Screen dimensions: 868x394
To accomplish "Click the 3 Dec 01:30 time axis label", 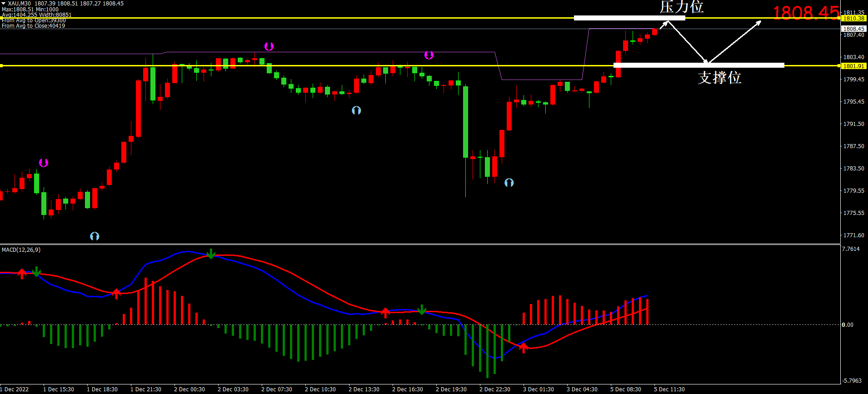I will point(538,389).
